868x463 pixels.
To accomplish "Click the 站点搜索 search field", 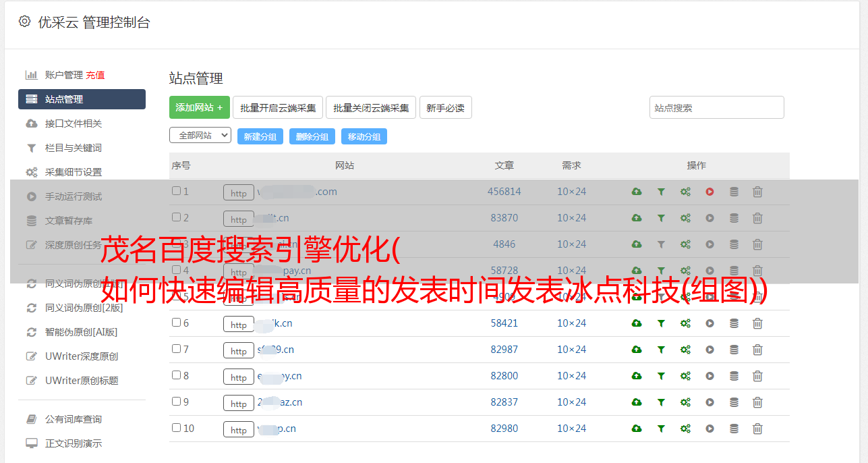I will [716, 107].
